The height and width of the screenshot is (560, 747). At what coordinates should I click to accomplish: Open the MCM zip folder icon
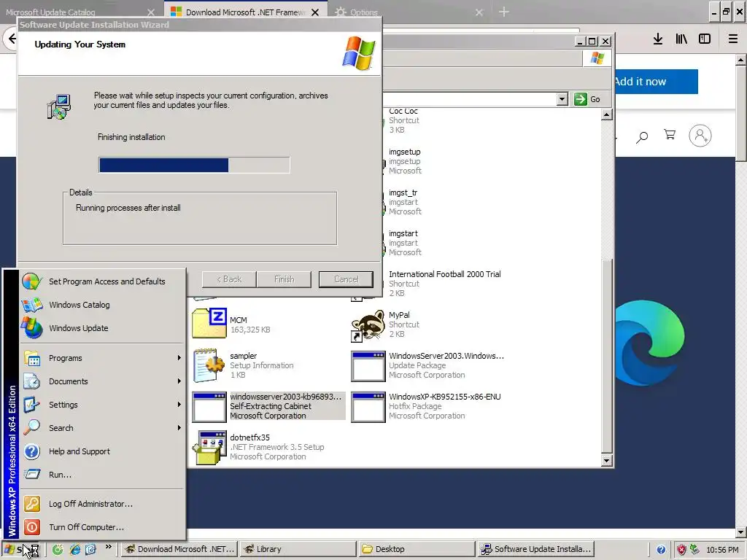pyautogui.click(x=209, y=323)
